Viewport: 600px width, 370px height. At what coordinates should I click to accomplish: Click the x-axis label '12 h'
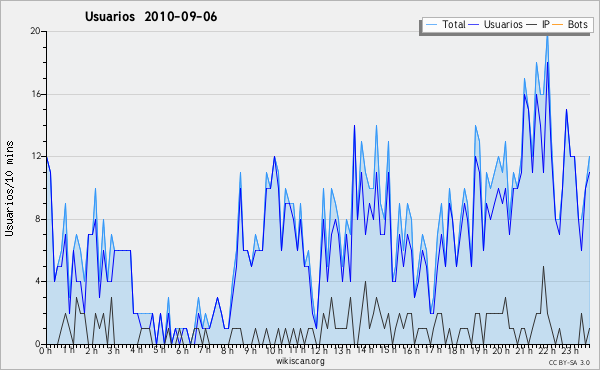319,350
